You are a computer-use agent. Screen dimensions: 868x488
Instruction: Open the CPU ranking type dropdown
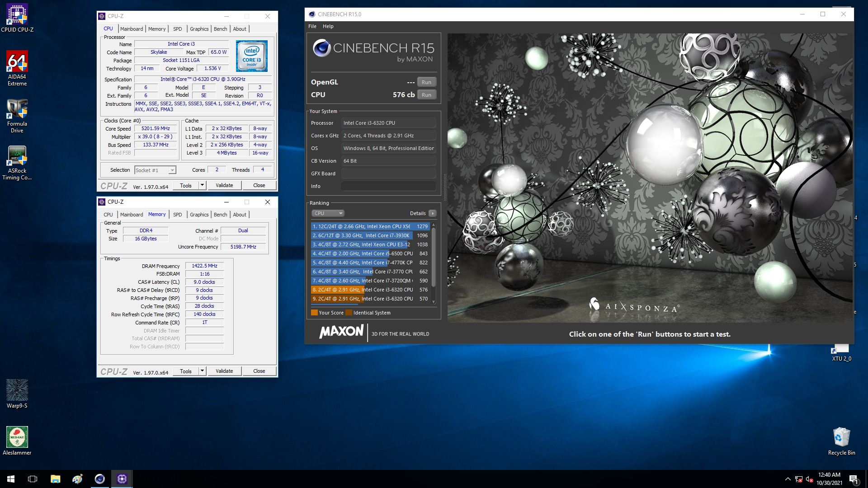click(x=328, y=213)
